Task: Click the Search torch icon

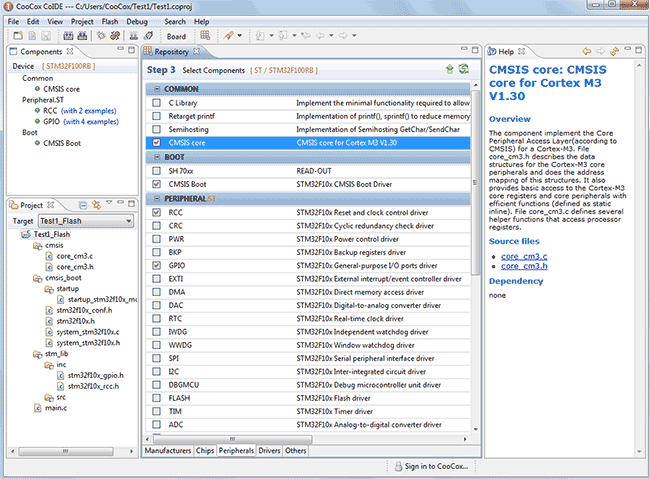Action: coord(228,36)
